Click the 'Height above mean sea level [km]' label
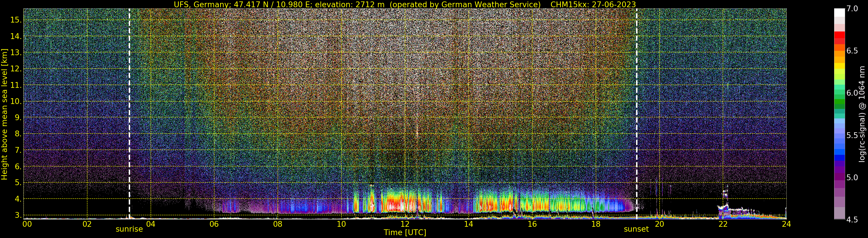Image resolution: width=868 pixels, height=238 pixels. (x=4, y=114)
